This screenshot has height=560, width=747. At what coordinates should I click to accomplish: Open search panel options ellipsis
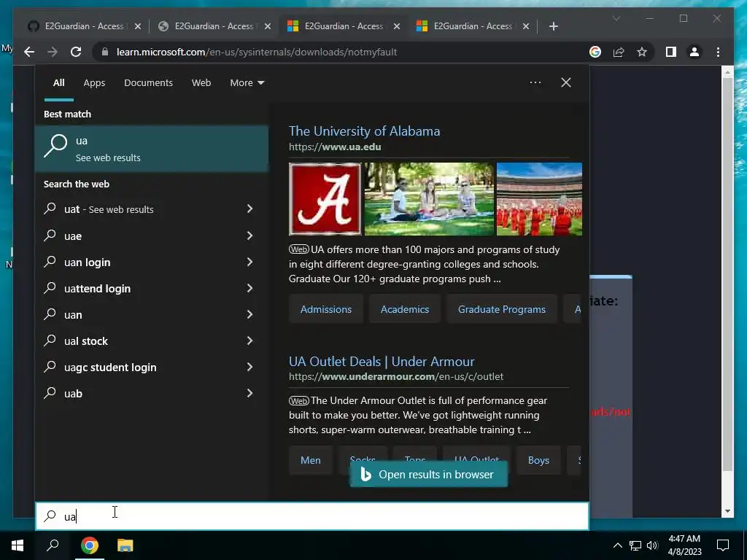pyautogui.click(x=535, y=82)
